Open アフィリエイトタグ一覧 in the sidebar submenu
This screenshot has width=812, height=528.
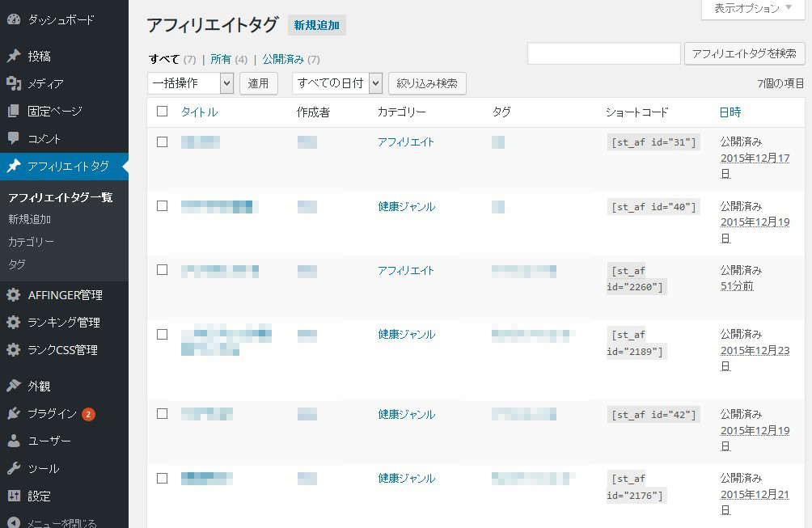coord(61,197)
